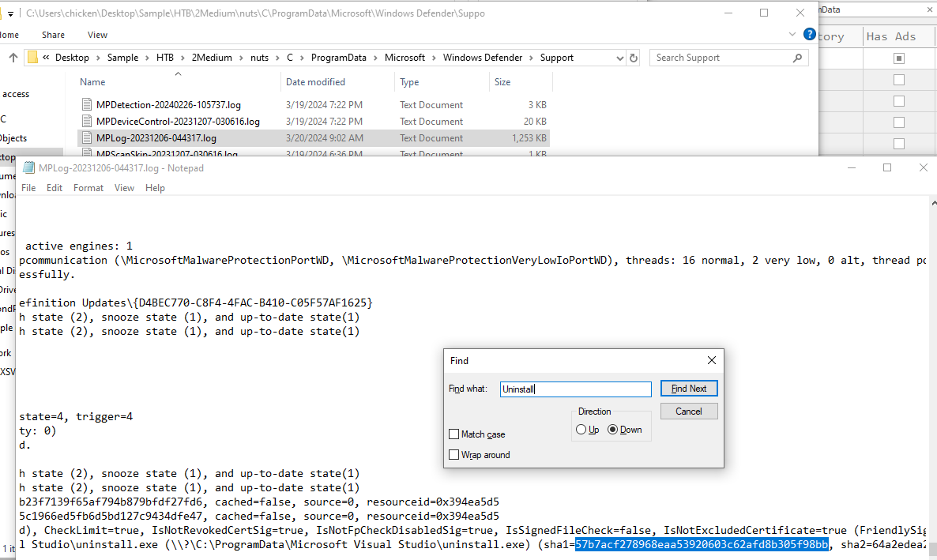
Task: Enable the Wrap around checkbox
Action: [x=453, y=455]
